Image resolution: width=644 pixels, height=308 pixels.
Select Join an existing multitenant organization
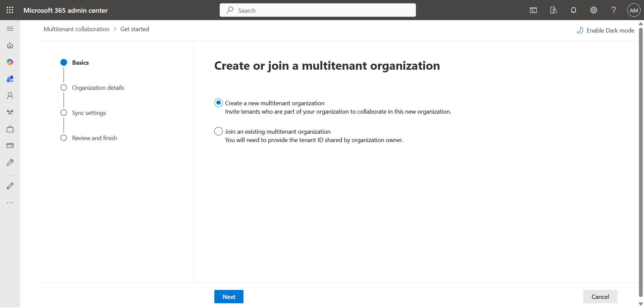tap(218, 131)
